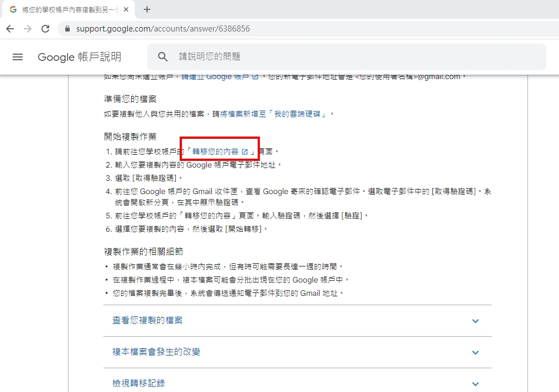Screen dimensions: 559x392
Task: Click chevron beside 查看您複製的檔案
Action: pos(475,321)
